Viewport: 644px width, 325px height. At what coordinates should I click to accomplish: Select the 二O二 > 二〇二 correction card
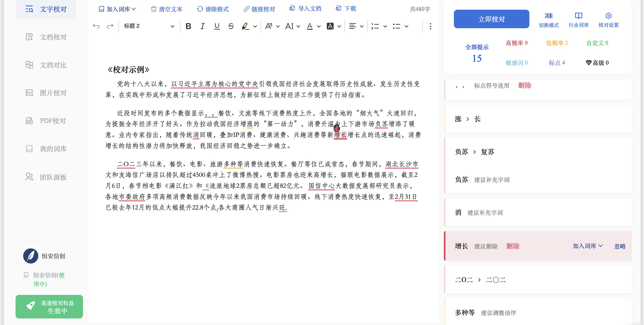click(x=537, y=280)
